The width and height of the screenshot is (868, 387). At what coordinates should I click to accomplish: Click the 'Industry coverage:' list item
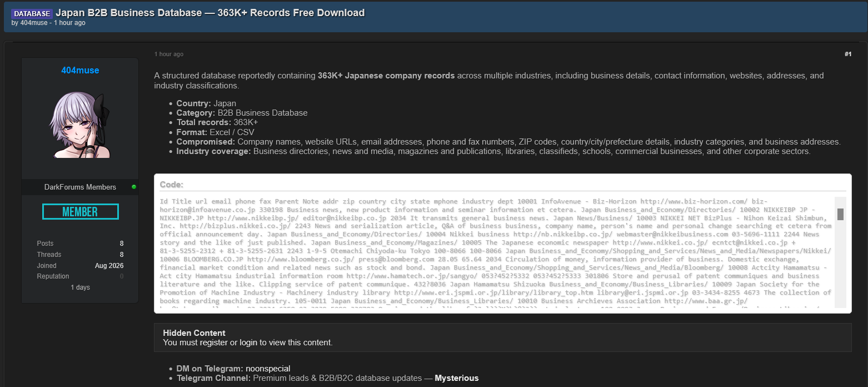click(493, 151)
